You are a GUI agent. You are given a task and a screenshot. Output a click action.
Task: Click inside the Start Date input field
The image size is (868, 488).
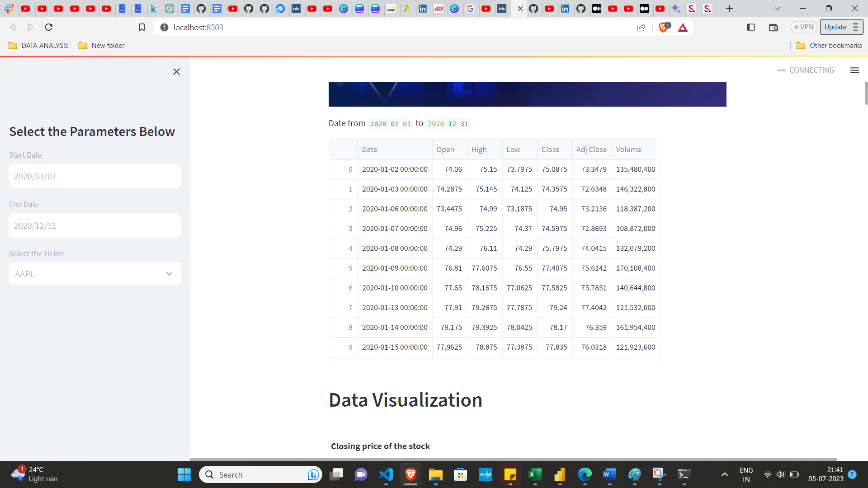point(94,176)
